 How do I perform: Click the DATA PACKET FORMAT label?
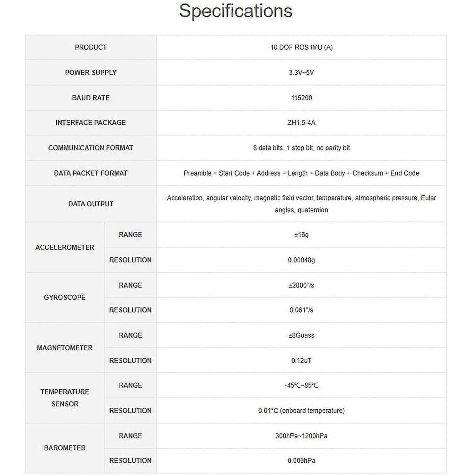[x=91, y=173]
